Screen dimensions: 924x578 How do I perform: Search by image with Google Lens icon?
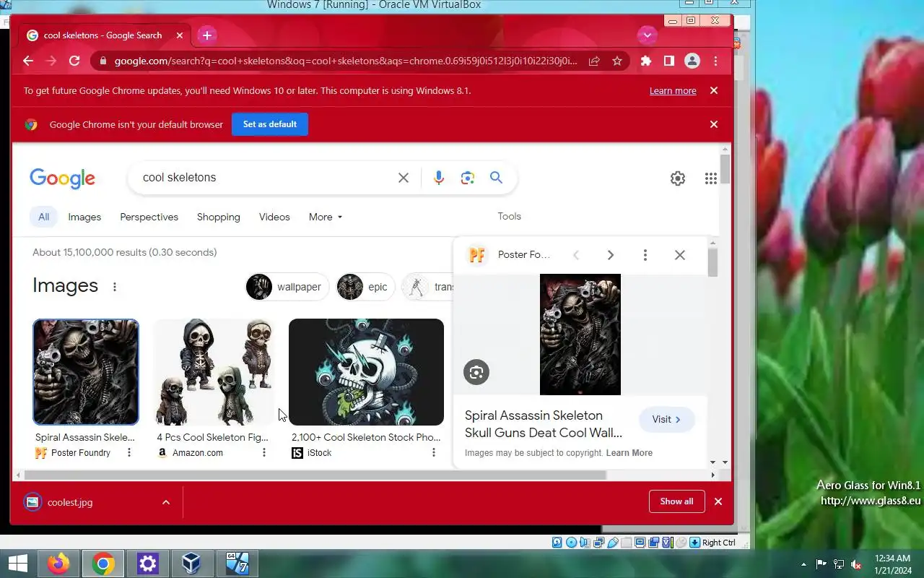[x=468, y=178]
